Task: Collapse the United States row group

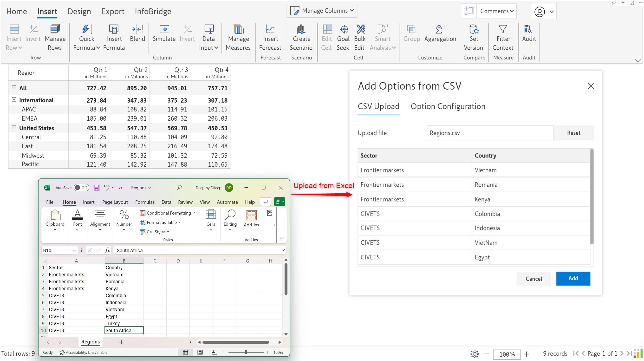Action: pos(14,127)
